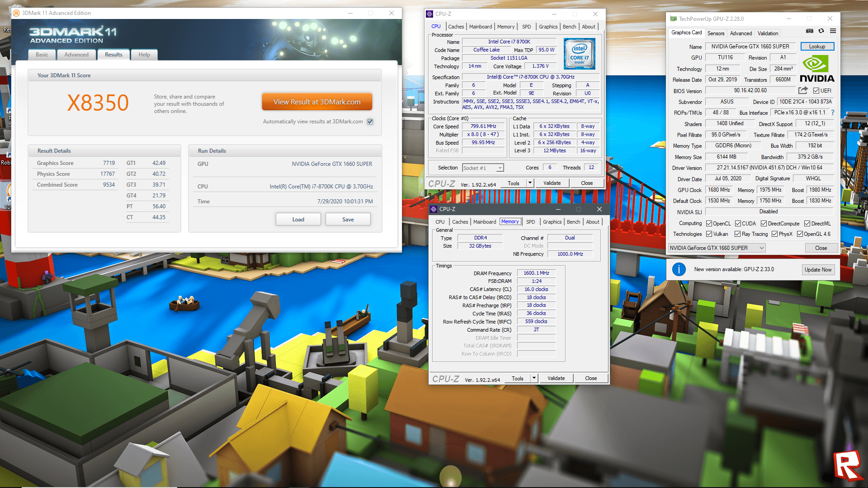The height and width of the screenshot is (488, 868).
Task: Click View Result at 3DMark.com button
Action: 317,102
